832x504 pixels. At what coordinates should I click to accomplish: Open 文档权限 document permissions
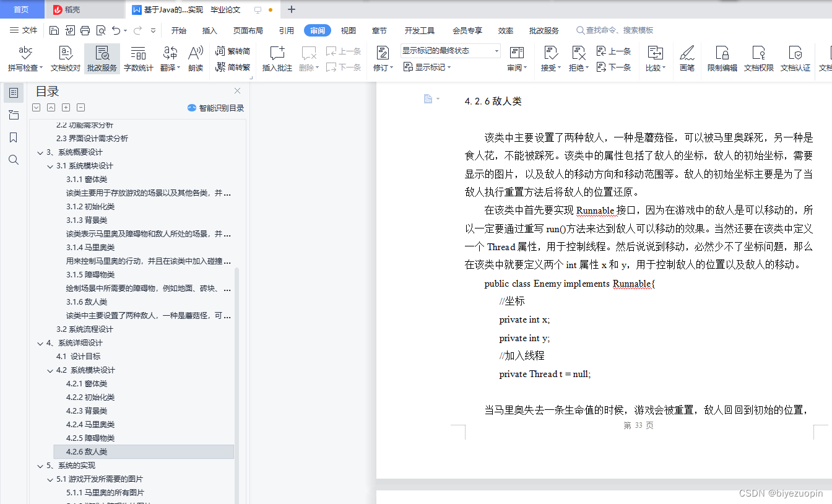pyautogui.click(x=759, y=59)
